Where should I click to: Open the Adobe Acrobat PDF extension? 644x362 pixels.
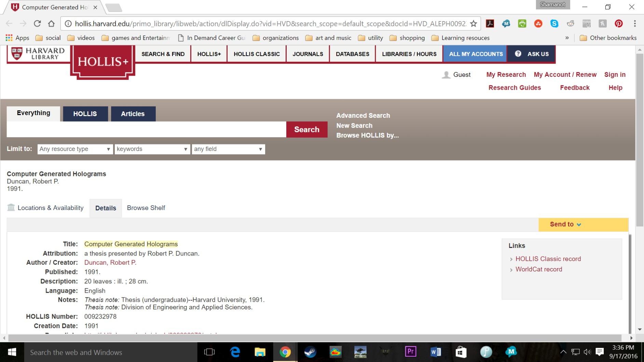[490, 24]
